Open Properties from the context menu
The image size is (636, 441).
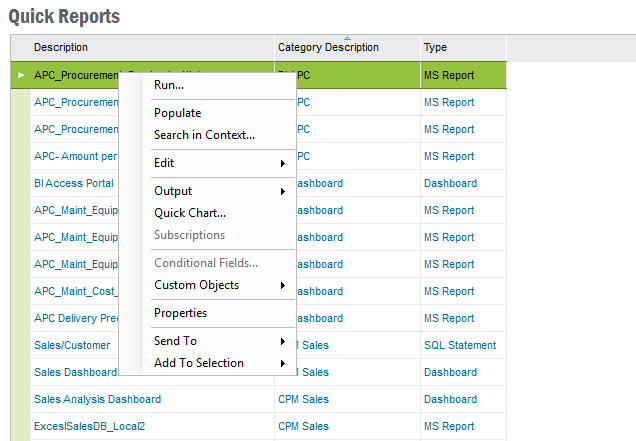pos(180,313)
